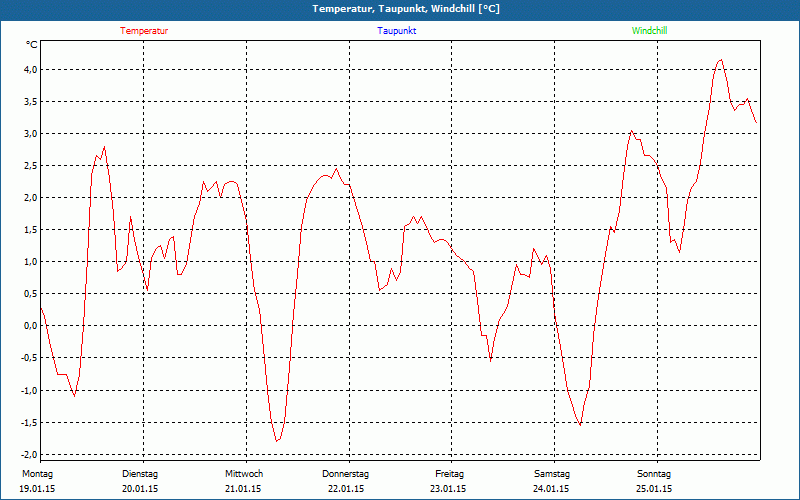The image size is (800, 500).
Task: Click the '4,0' y-axis value
Action: tap(31, 69)
